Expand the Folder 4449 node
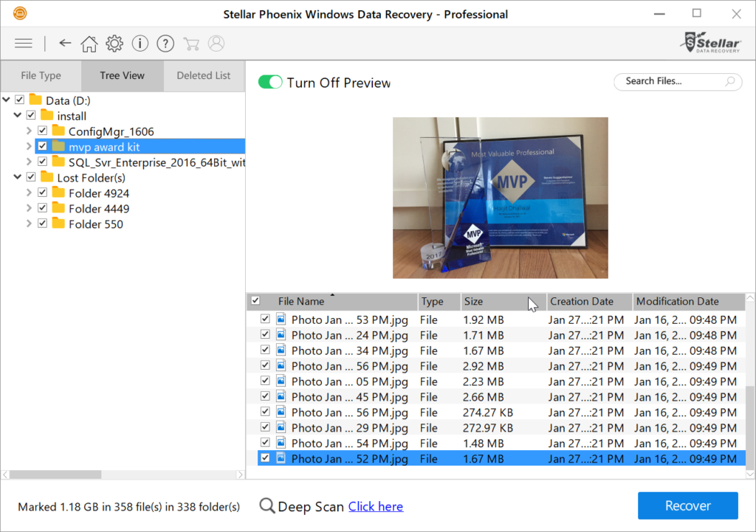Screen dimensions: 756x532 coord(29,207)
